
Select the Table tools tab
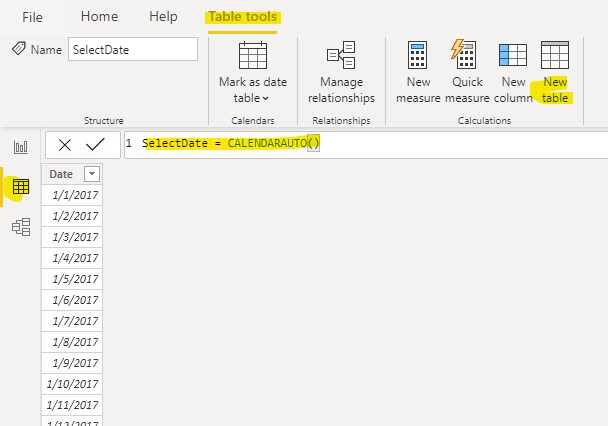pyautogui.click(x=243, y=17)
